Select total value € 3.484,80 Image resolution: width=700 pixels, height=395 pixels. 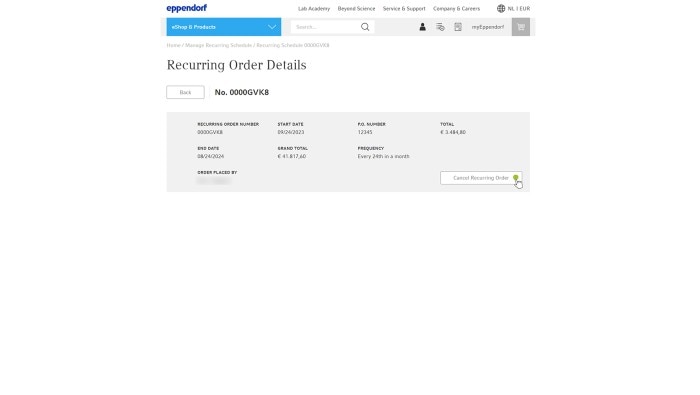(453, 132)
